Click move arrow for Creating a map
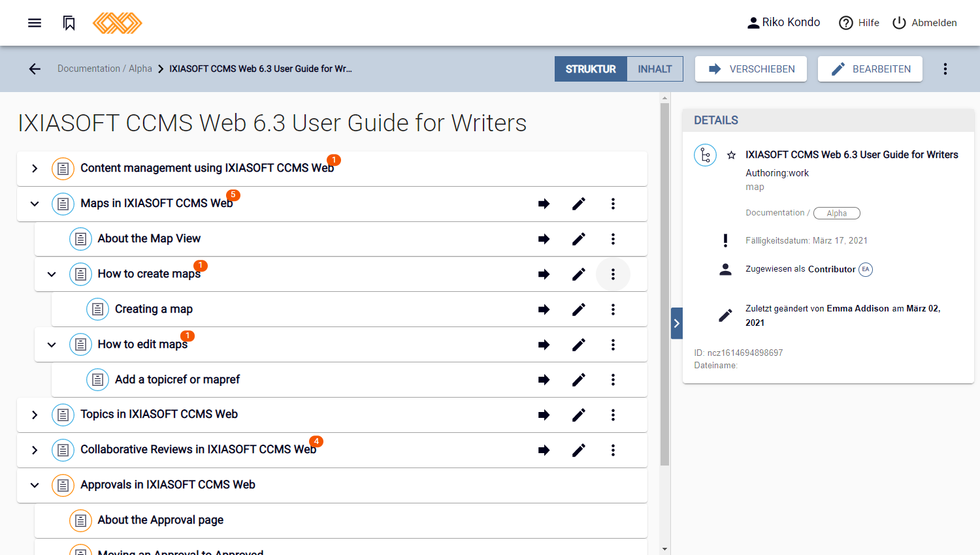Viewport: 980px width, 555px height. (x=544, y=309)
